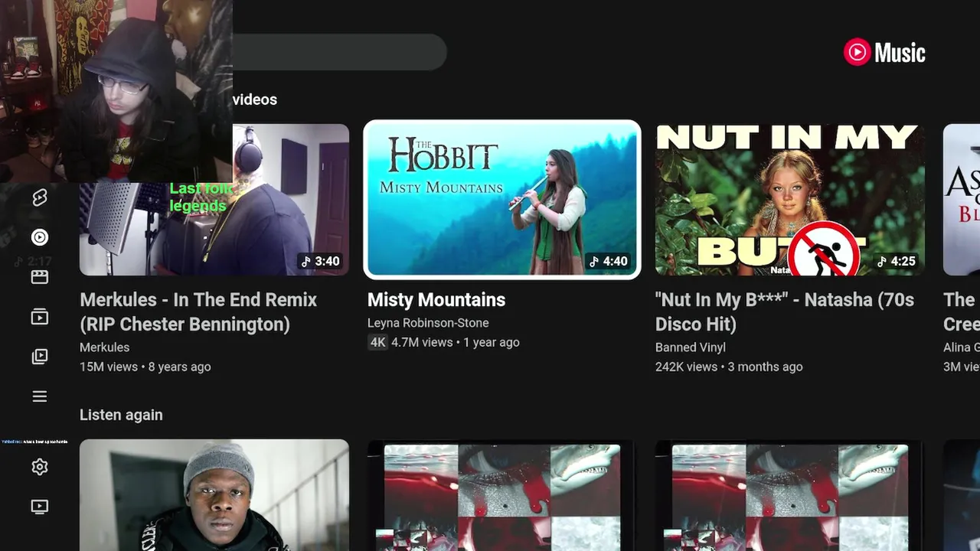Open the Library icon in the sidebar
Image resolution: width=980 pixels, height=551 pixels.
click(40, 357)
